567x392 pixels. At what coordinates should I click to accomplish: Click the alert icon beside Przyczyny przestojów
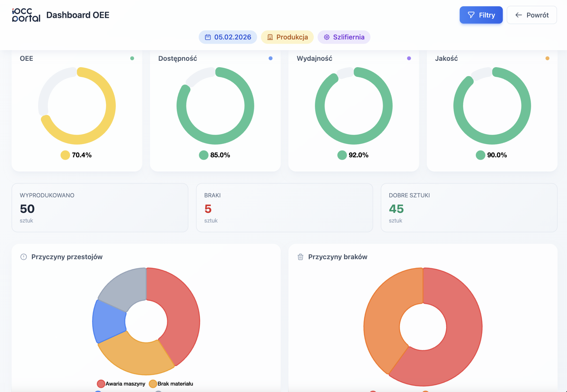(x=24, y=257)
